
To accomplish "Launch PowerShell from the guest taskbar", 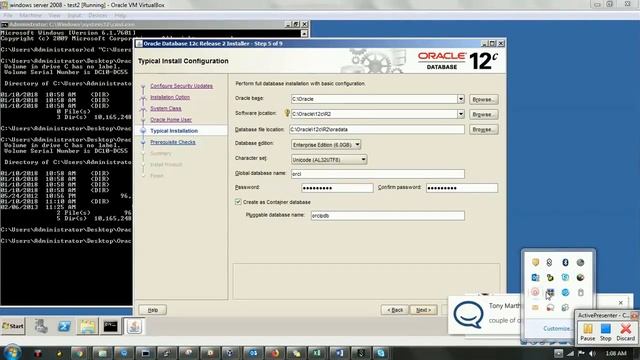I will click(x=64, y=326).
